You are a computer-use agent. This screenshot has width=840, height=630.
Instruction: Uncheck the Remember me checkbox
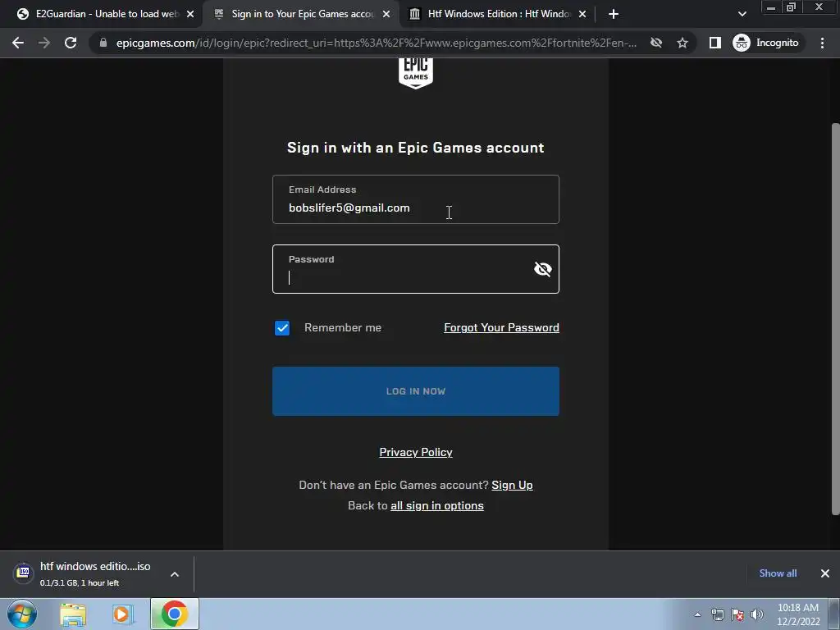coord(282,328)
